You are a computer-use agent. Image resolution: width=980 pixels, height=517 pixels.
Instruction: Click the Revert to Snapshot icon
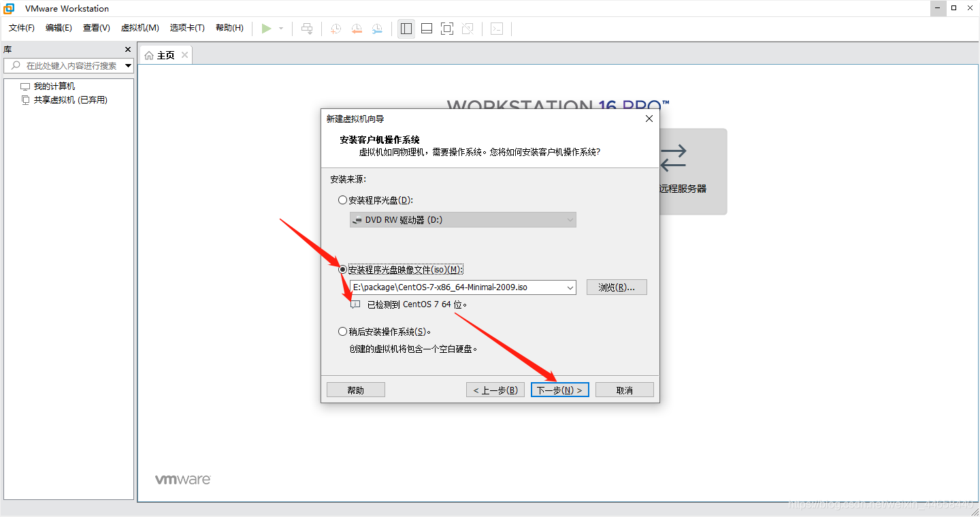(357, 29)
